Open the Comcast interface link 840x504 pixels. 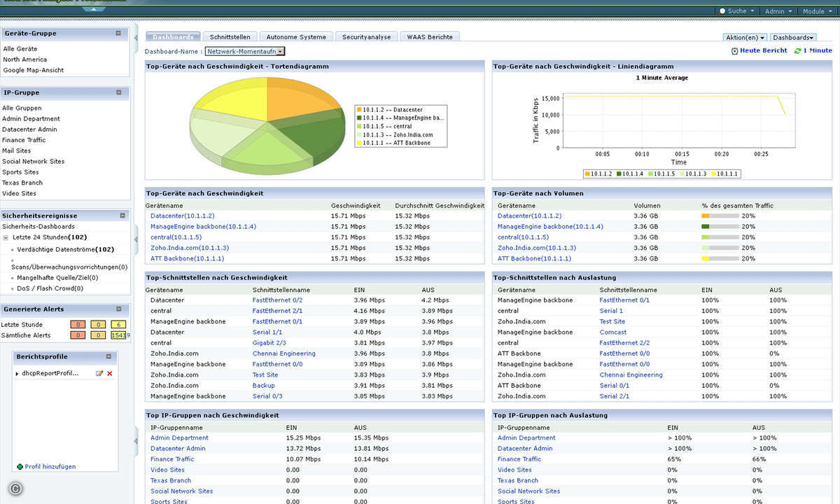(x=613, y=332)
